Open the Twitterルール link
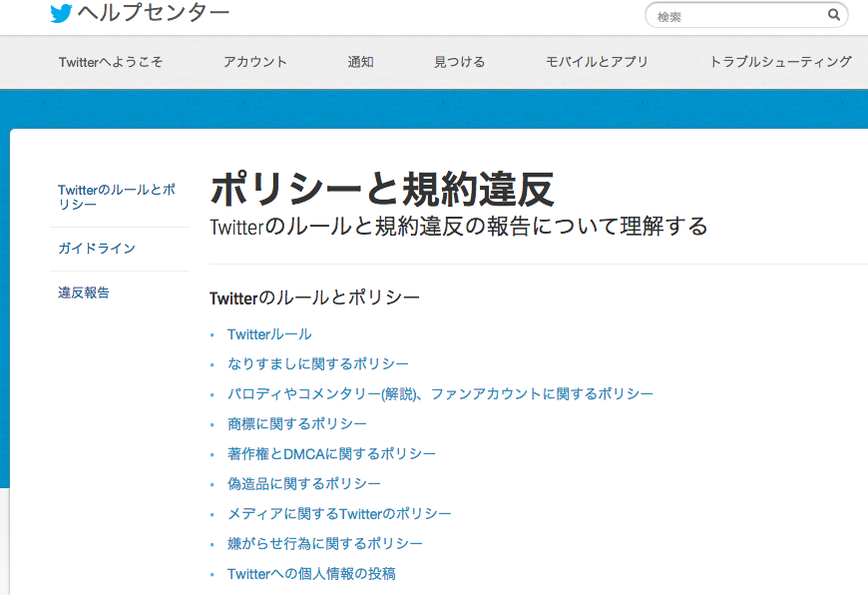The height and width of the screenshot is (595, 868). (269, 334)
